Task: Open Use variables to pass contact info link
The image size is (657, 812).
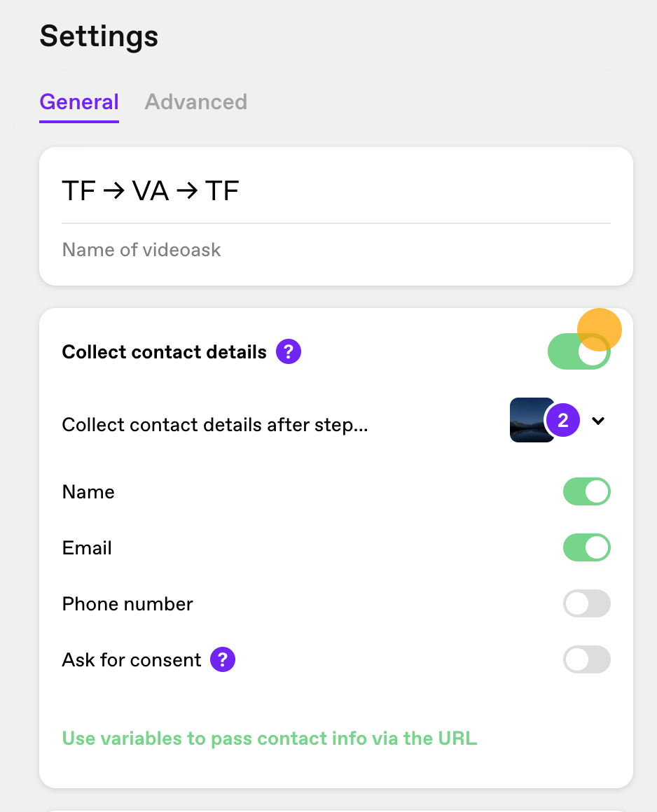Action: coord(270,738)
